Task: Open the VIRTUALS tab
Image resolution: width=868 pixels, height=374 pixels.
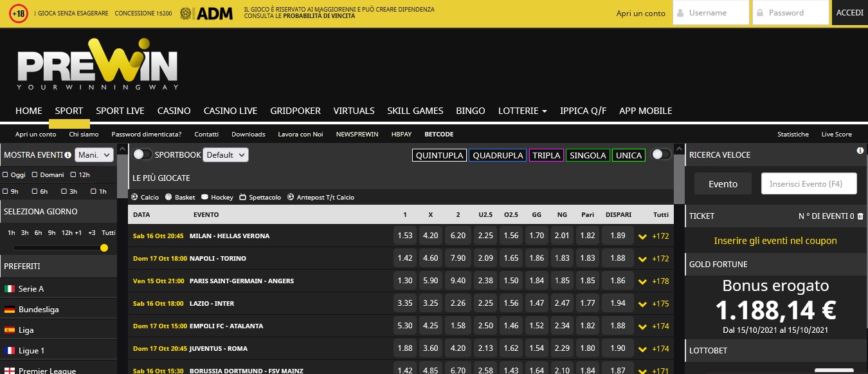Action: (354, 111)
